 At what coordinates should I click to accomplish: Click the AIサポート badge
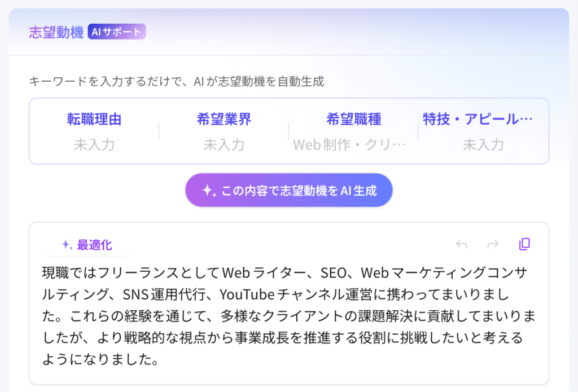[x=117, y=32]
